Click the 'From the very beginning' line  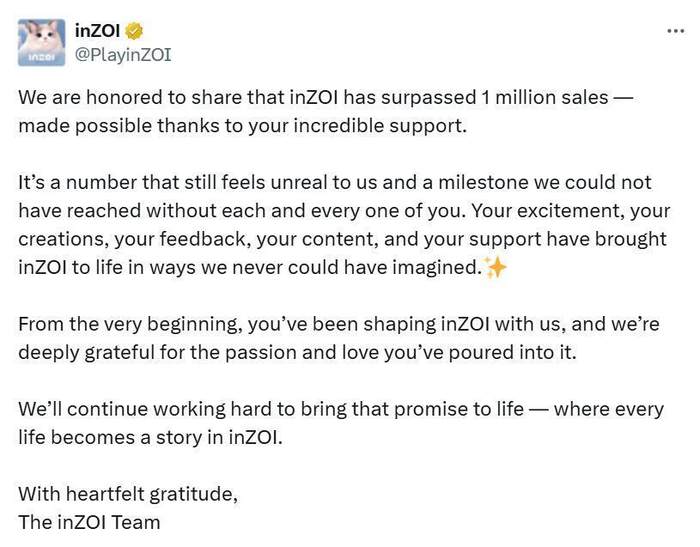[339, 324]
